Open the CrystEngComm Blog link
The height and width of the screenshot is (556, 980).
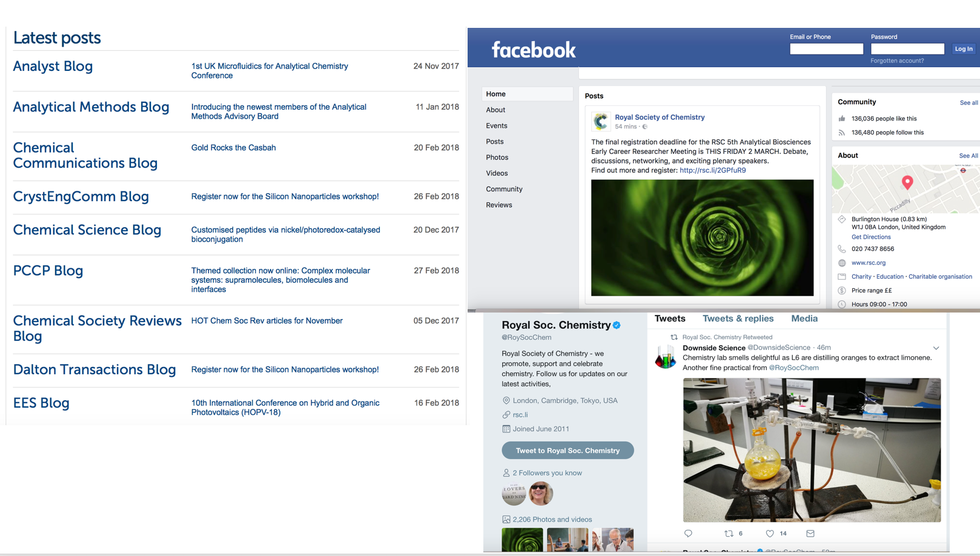81,197
